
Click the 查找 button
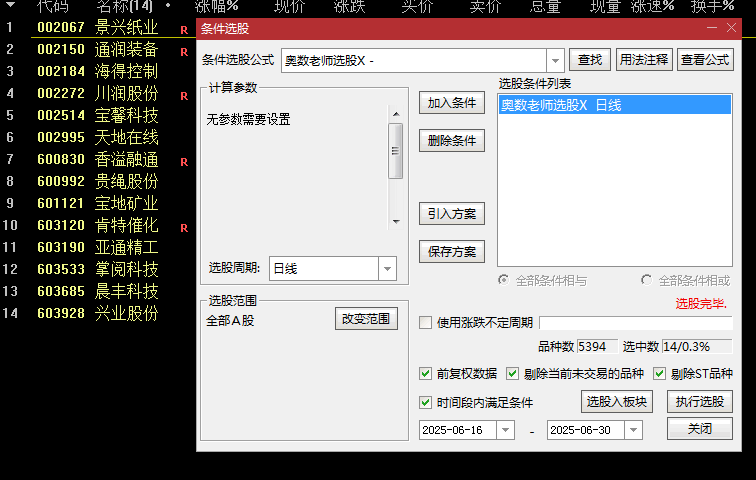[x=590, y=60]
